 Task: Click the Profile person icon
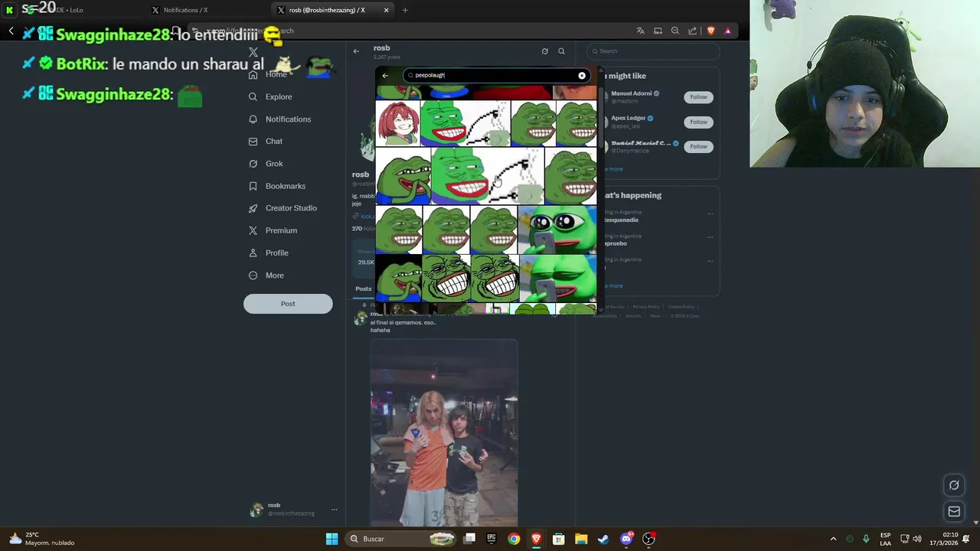click(x=253, y=253)
